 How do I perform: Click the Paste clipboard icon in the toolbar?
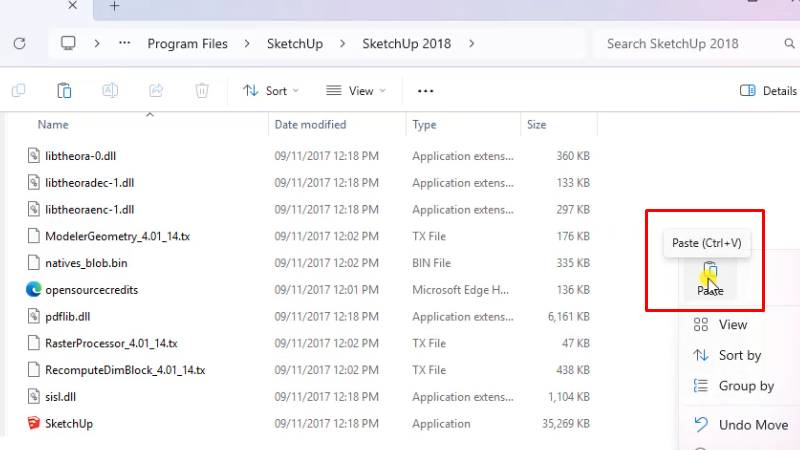tap(64, 91)
